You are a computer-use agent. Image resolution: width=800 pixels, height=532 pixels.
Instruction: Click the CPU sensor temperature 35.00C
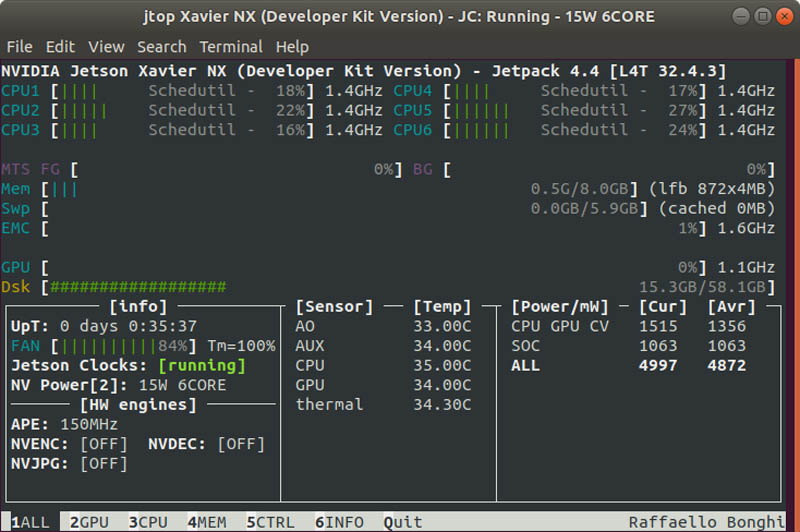click(x=442, y=366)
